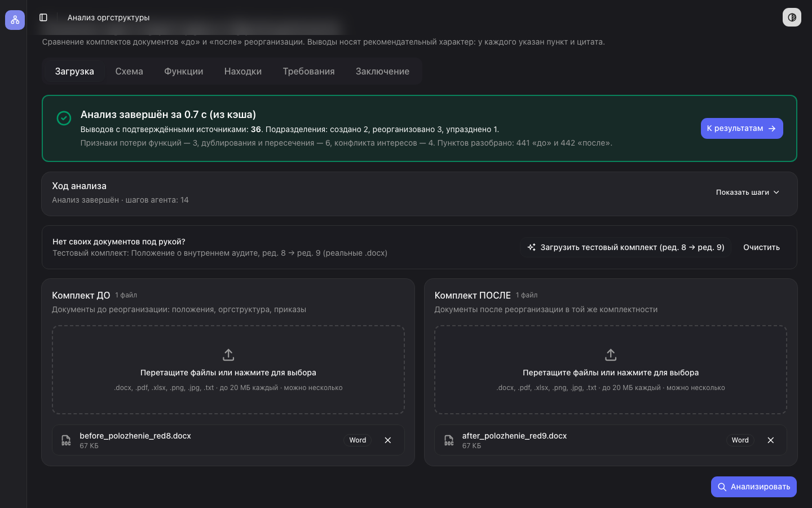Viewport: 812px width, 508px height.
Task: Click file name after_polozhenie_red9.docx
Action: 514,436
